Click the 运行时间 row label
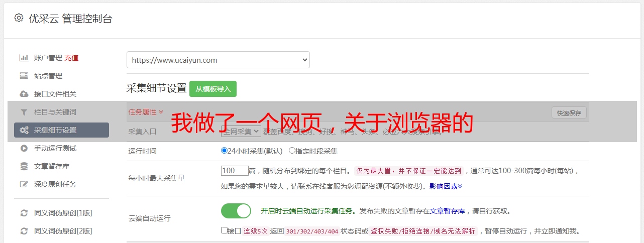 point(143,151)
